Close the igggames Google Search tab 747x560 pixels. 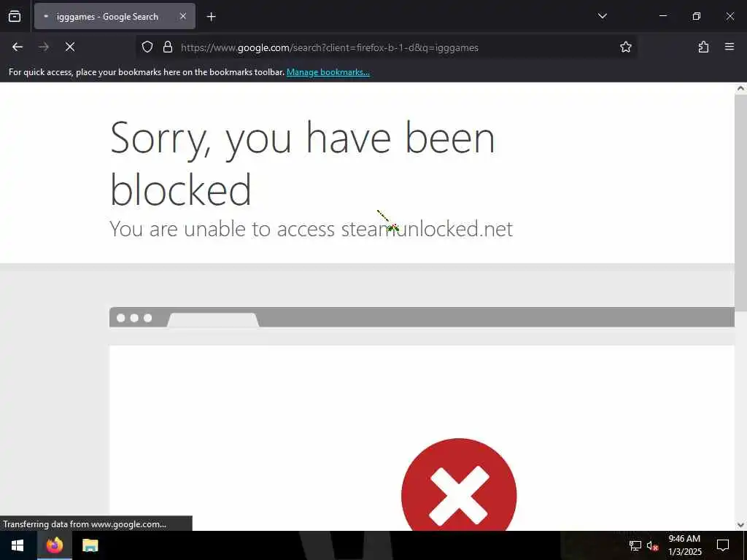coord(183,17)
